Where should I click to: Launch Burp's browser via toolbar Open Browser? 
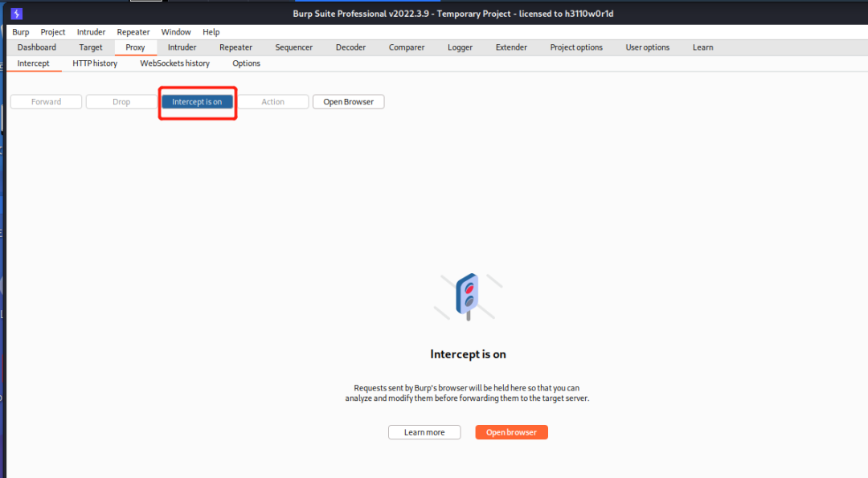pyautogui.click(x=348, y=101)
